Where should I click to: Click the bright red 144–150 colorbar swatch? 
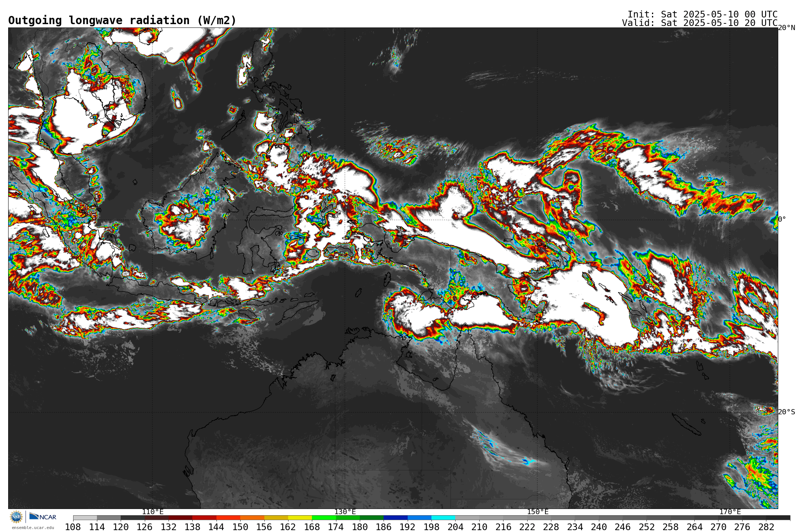[x=228, y=518]
